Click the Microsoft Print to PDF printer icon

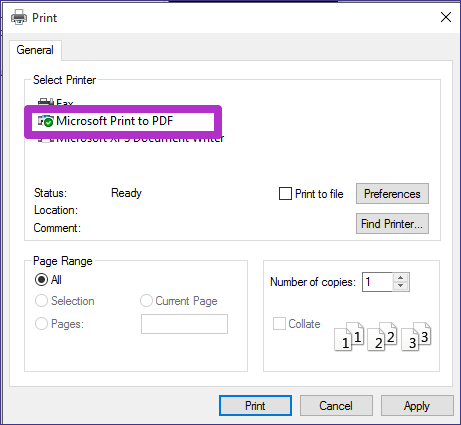click(x=45, y=121)
